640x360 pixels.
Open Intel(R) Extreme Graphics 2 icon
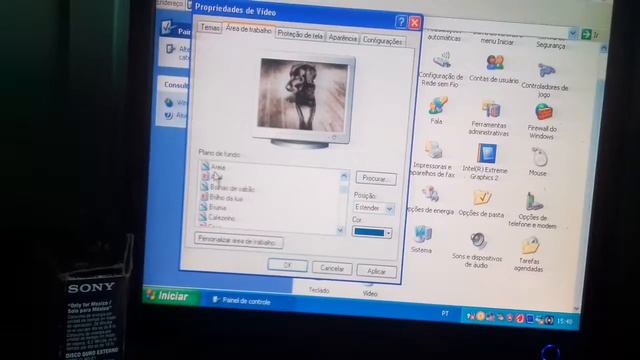(x=487, y=153)
